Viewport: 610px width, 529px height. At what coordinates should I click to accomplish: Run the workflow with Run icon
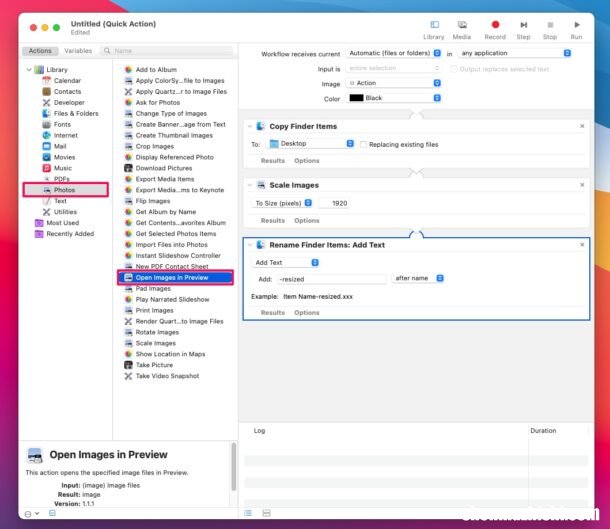577,25
